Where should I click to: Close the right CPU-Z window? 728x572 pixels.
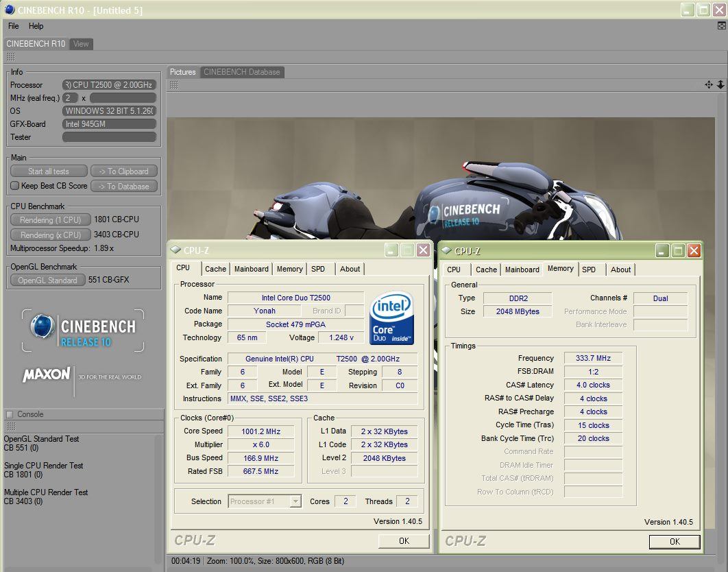point(694,251)
